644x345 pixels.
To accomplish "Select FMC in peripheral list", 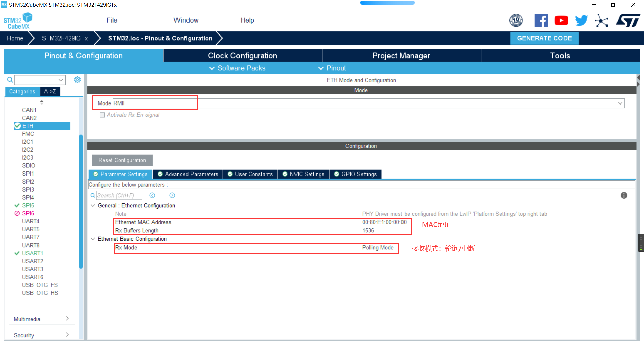I will (x=28, y=134).
